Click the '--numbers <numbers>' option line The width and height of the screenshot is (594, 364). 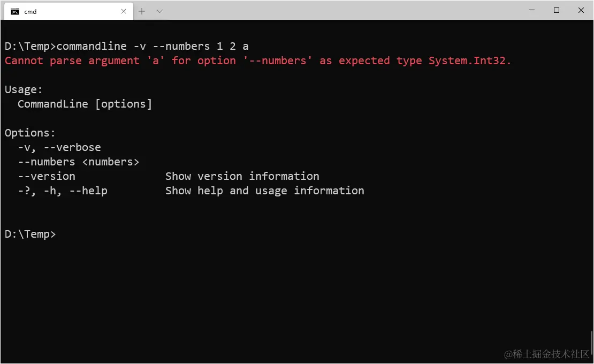click(79, 162)
